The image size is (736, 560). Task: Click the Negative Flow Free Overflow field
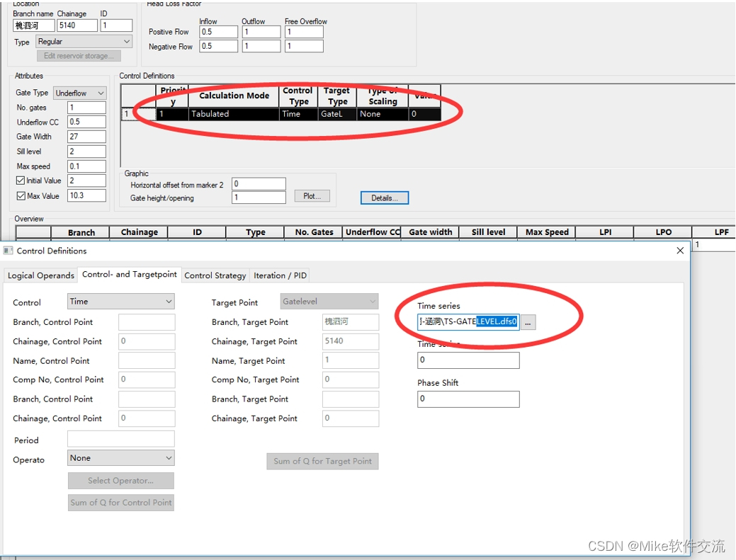pyautogui.click(x=304, y=46)
